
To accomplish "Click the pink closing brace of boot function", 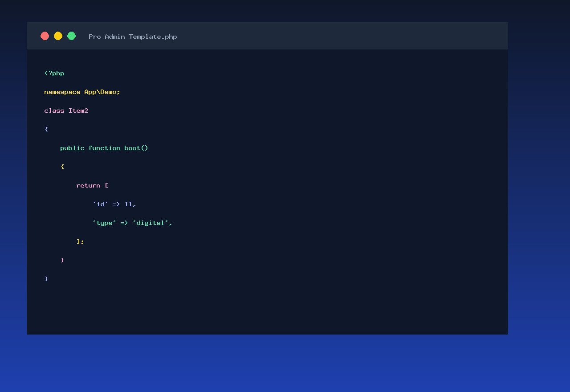I will click(62, 260).
